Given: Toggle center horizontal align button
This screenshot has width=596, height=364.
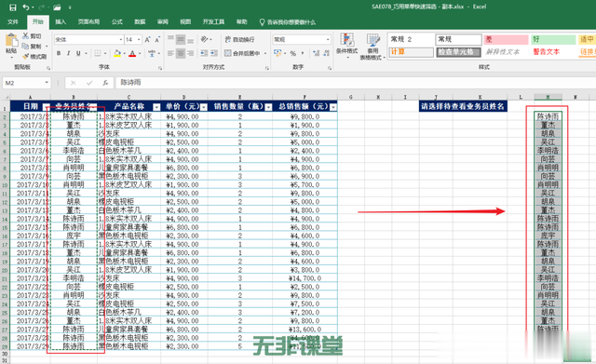Looking at the screenshot, I should (181, 53).
